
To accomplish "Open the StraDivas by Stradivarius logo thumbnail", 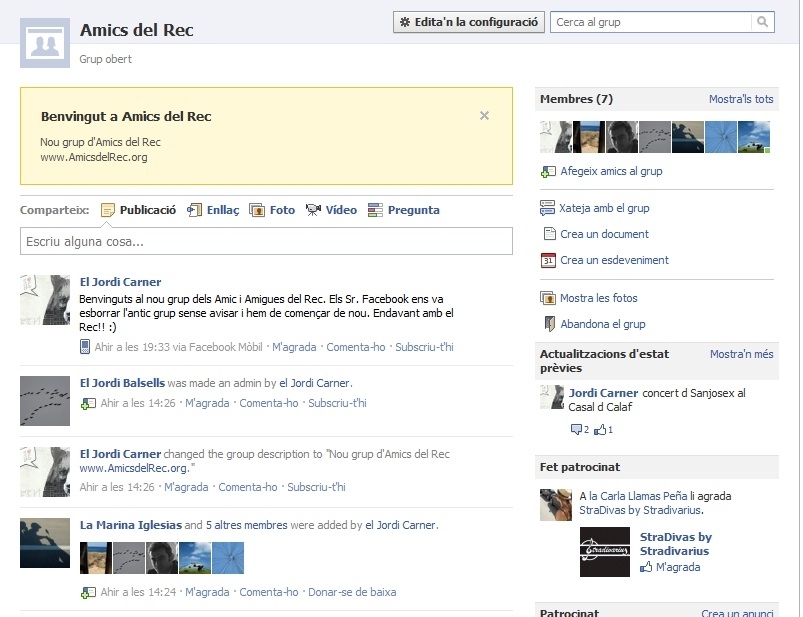I will [x=605, y=552].
